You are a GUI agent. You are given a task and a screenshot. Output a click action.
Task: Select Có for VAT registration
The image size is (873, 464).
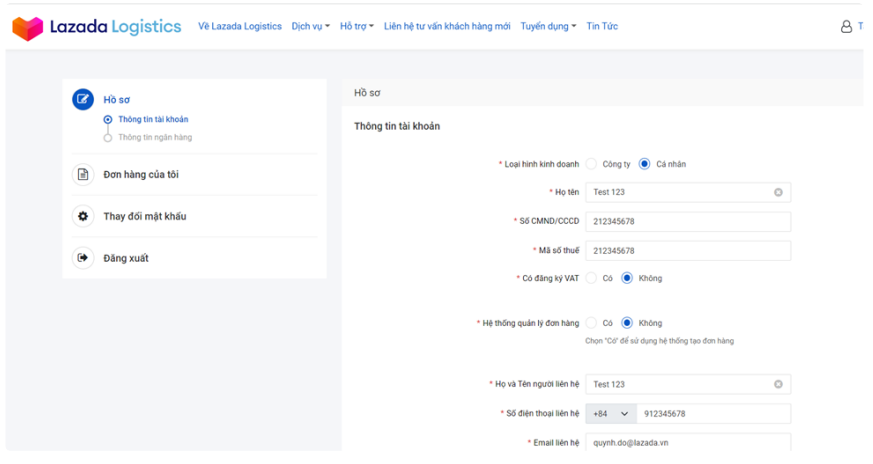point(591,278)
